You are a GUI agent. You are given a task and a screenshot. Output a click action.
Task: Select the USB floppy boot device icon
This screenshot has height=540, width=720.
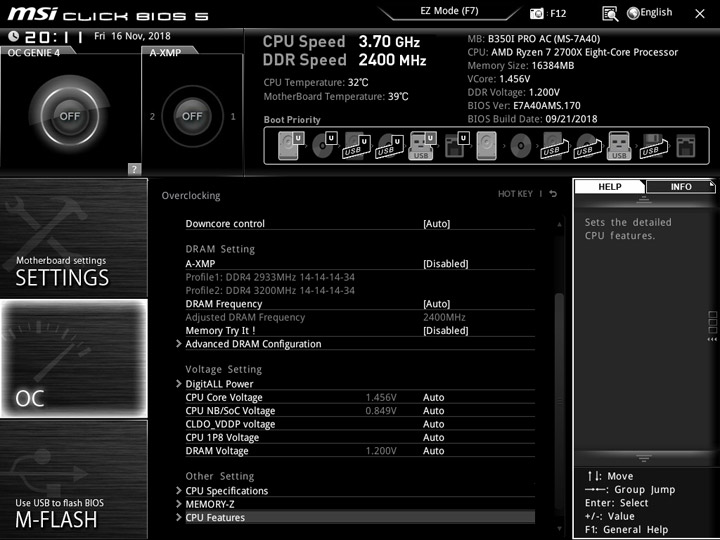pyautogui.click(x=653, y=146)
